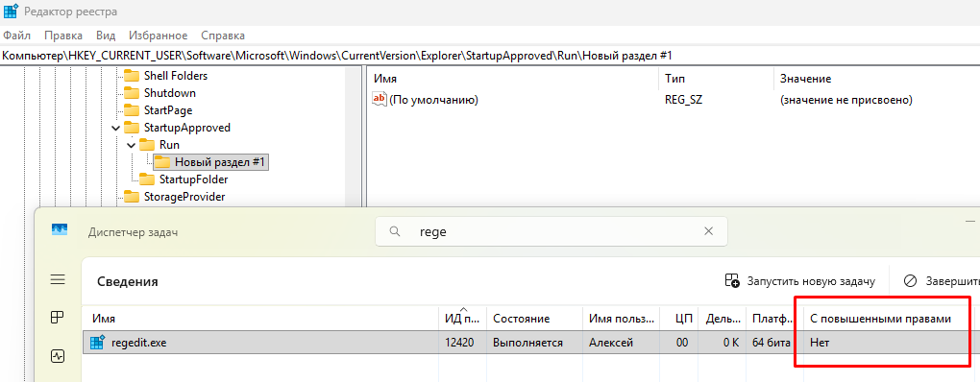Open the Правка menu

point(63,36)
